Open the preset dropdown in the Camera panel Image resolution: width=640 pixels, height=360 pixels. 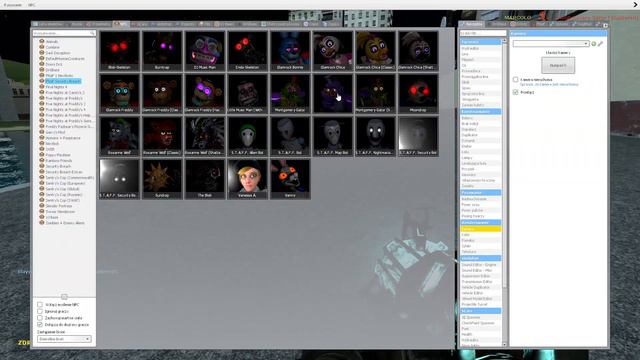[551, 43]
